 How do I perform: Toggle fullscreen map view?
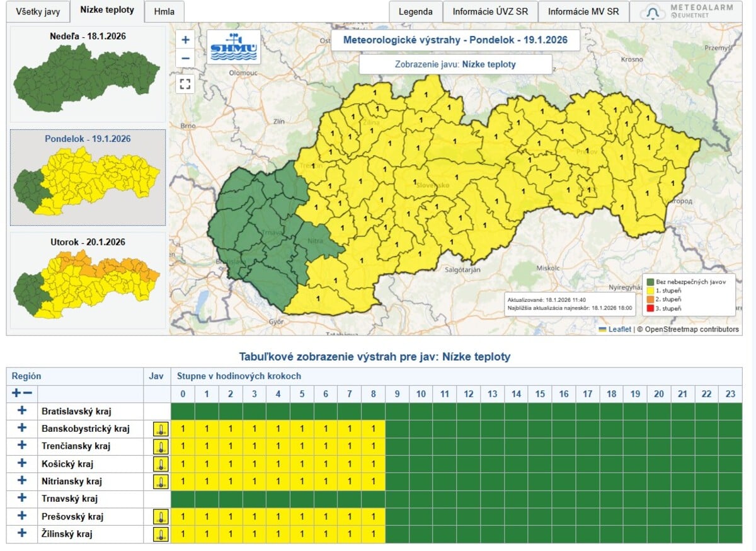[x=185, y=83]
